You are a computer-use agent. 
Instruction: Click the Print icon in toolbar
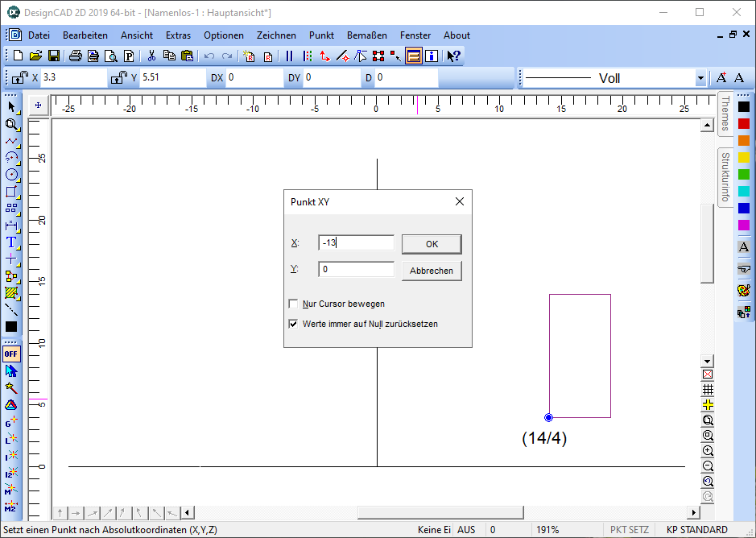pyautogui.click(x=75, y=56)
